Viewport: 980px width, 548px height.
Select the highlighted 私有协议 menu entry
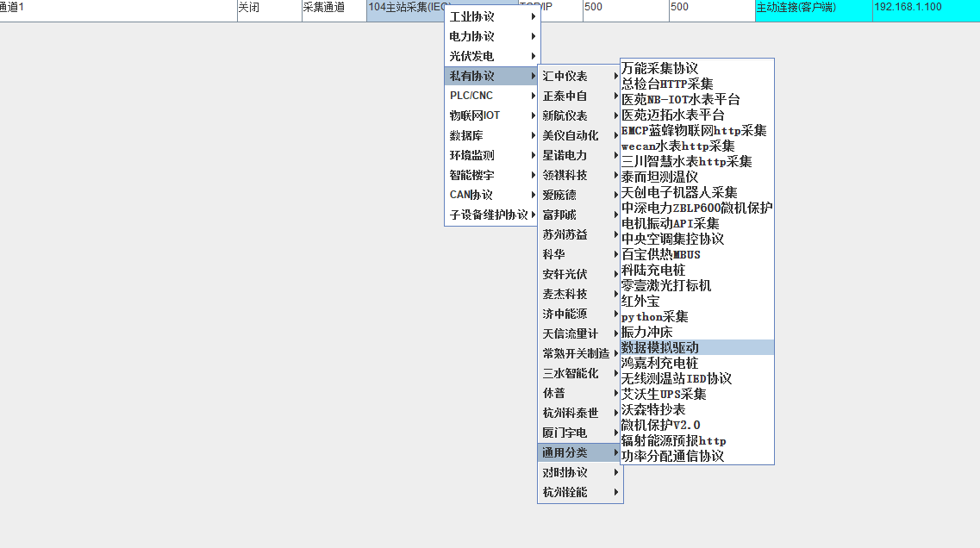point(492,76)
